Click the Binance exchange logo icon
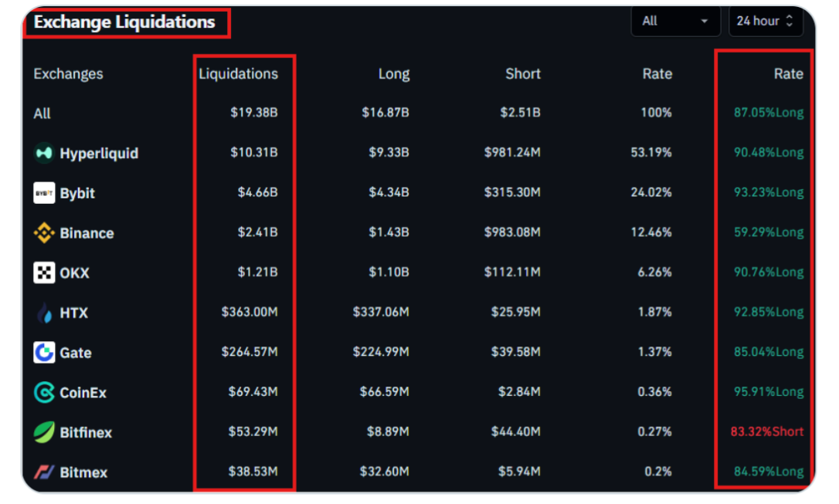 (x=44, y=233)
